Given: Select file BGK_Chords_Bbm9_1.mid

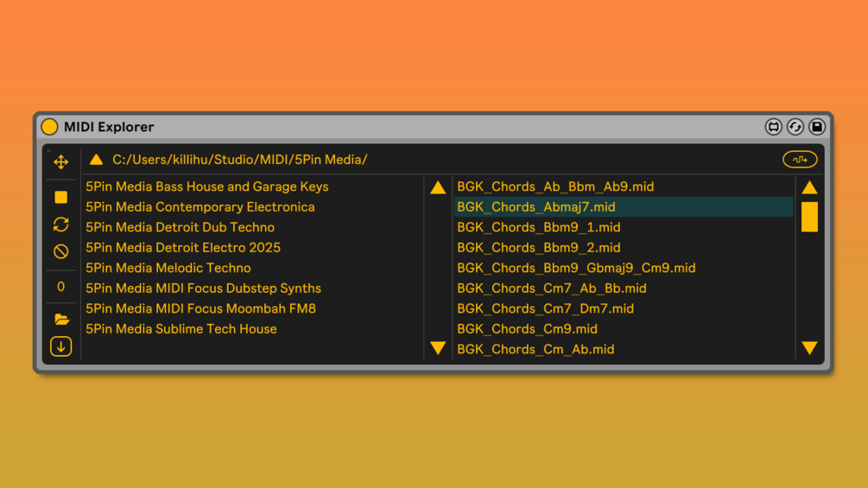Looking at the screenshot, I should pos(539,227).
